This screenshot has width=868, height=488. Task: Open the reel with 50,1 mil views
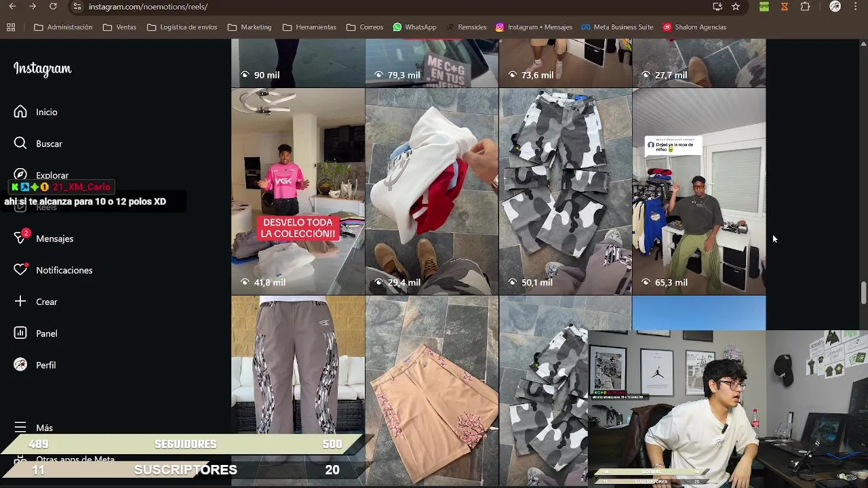(566, 192)
